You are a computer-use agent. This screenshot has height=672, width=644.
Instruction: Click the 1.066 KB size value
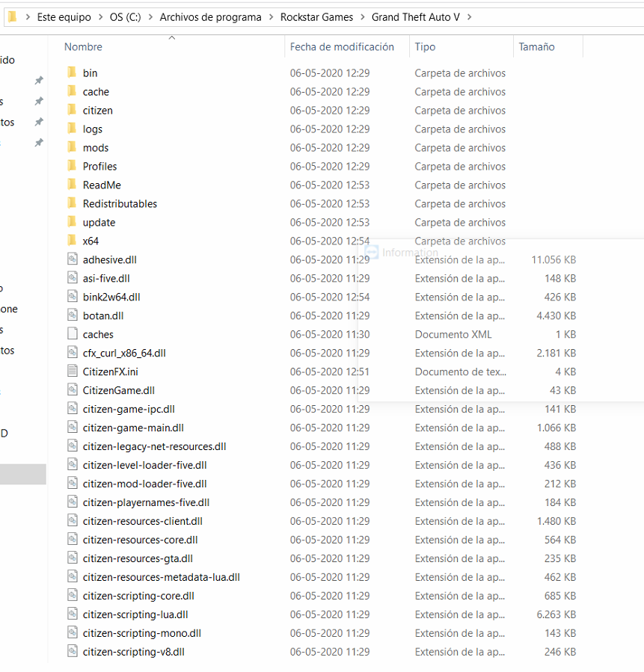coord(556,428)
